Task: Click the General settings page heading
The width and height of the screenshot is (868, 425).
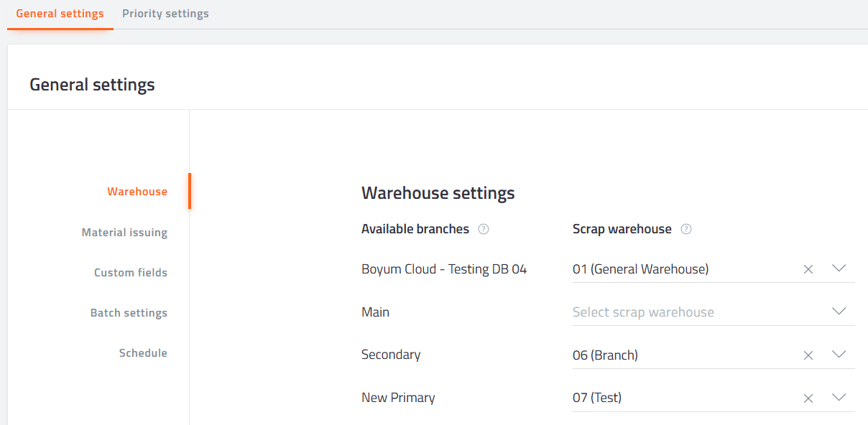Action: click(x=92, y=85)
